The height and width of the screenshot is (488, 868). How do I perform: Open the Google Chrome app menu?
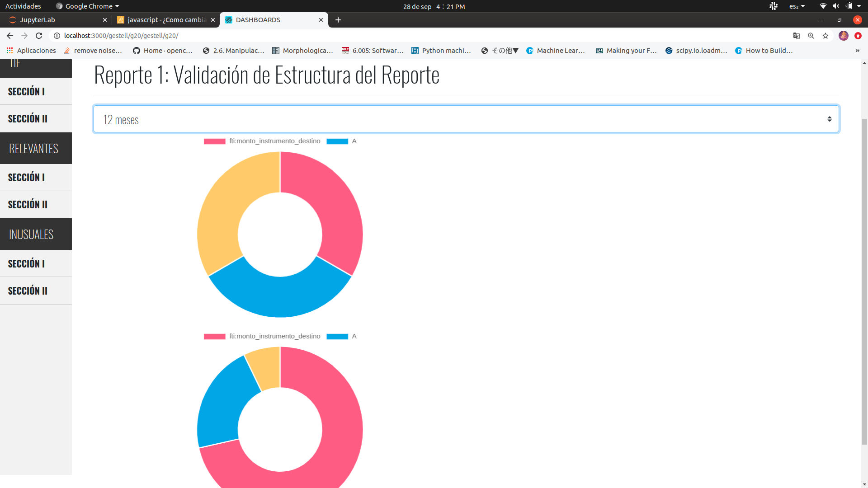[88, 6]
